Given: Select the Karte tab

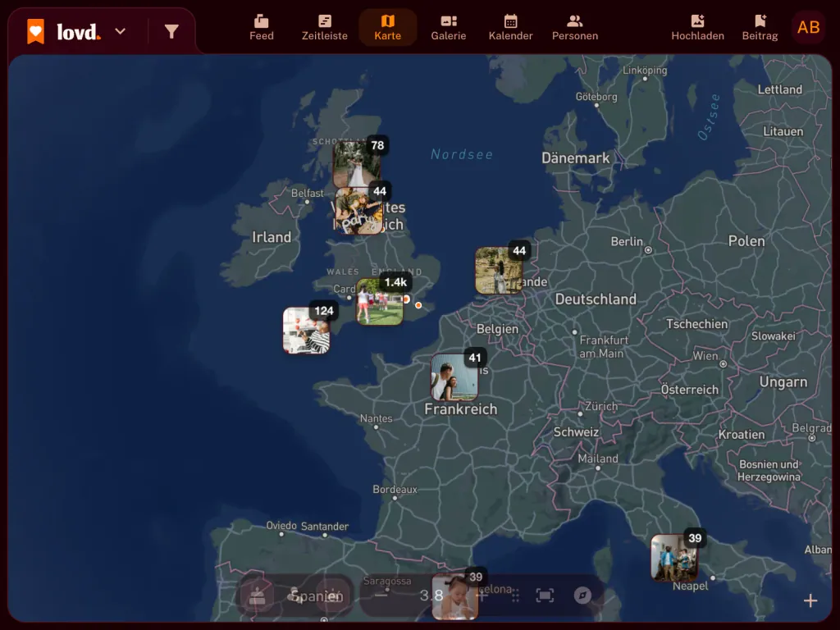Looking at the screenshot, I should (x=388, y=28).
